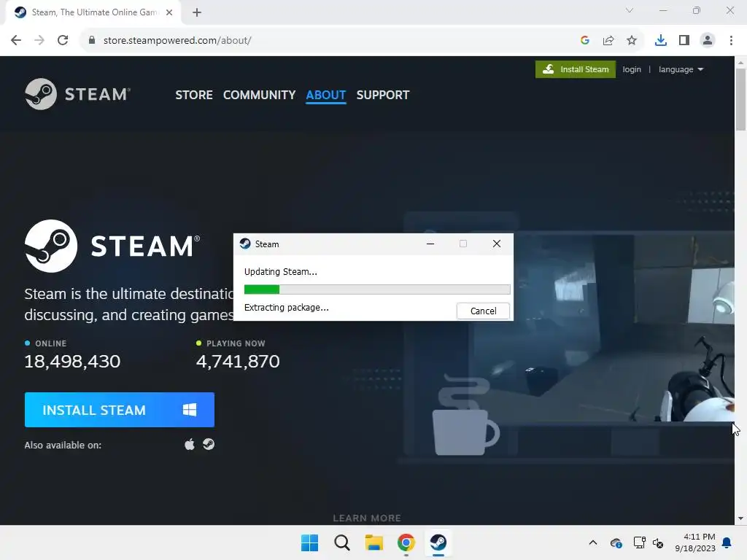This screenshot has width=747, height=560.
Task: Switch to Chrome on the taskbar
Action: (x=406, y=542)
